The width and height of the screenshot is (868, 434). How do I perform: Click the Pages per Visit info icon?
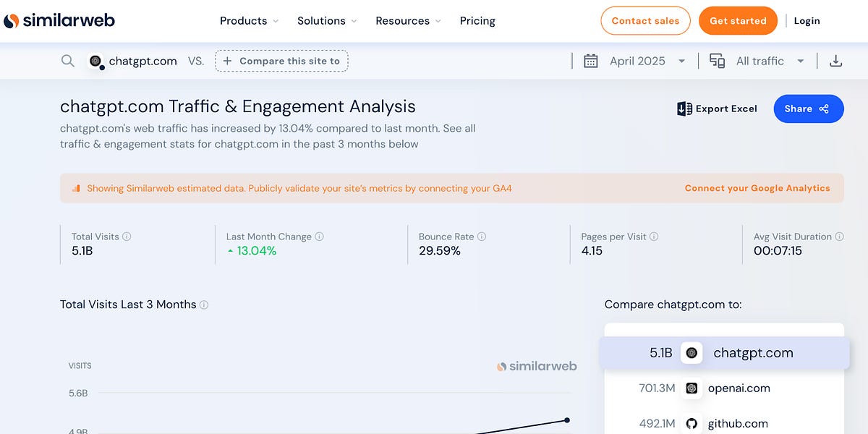tap(654, 237)
